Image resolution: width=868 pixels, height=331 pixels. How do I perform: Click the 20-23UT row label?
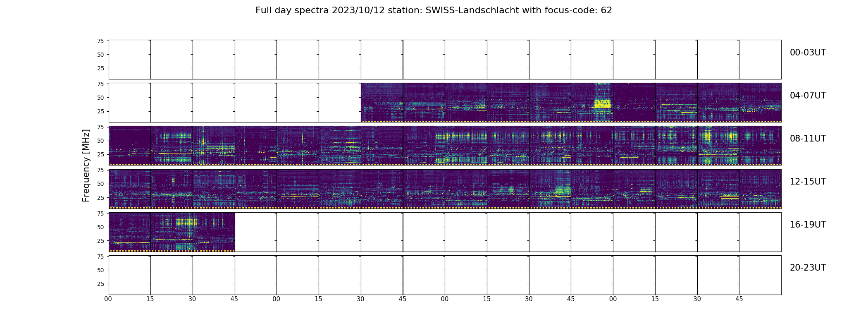[808, 268]
